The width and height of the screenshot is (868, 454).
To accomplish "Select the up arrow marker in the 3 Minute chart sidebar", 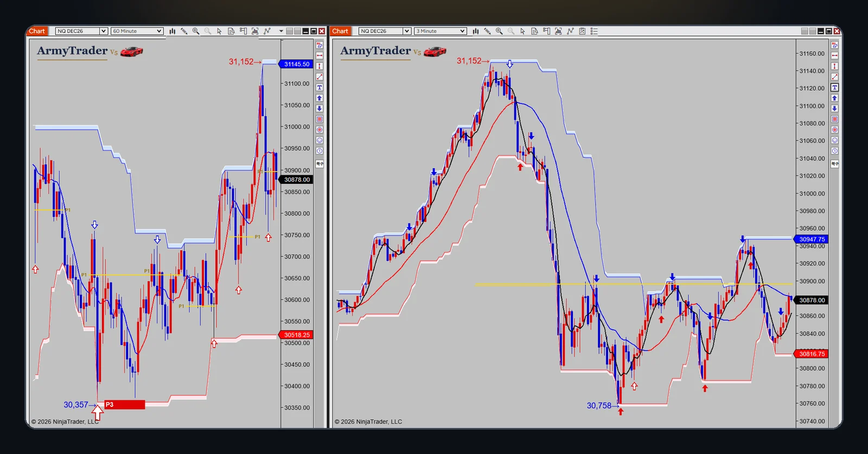I will click(x=835, y=98).
